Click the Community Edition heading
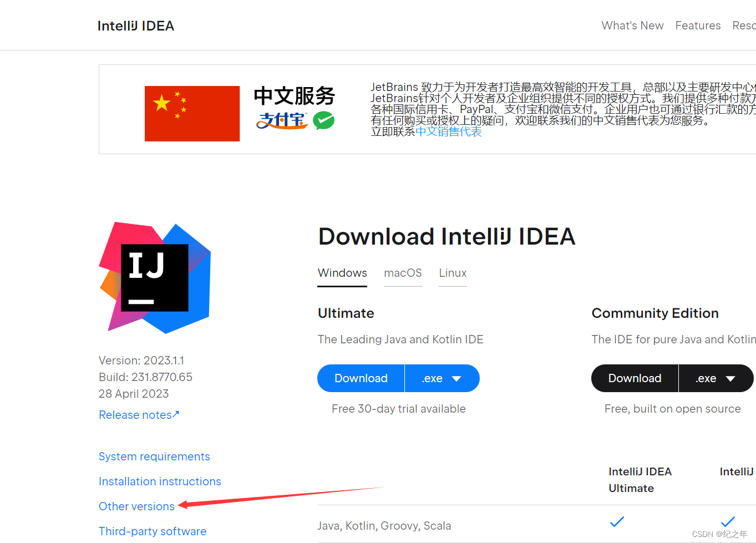 [655, 313]
